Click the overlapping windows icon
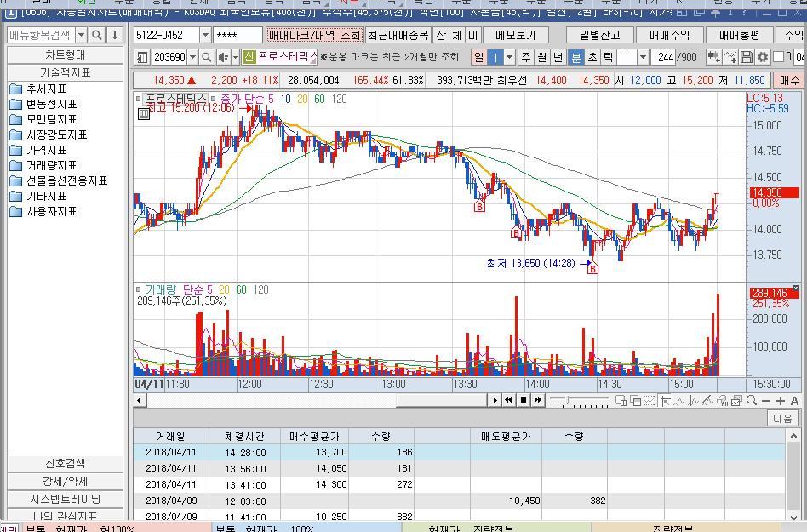 (x=636, y=400)
